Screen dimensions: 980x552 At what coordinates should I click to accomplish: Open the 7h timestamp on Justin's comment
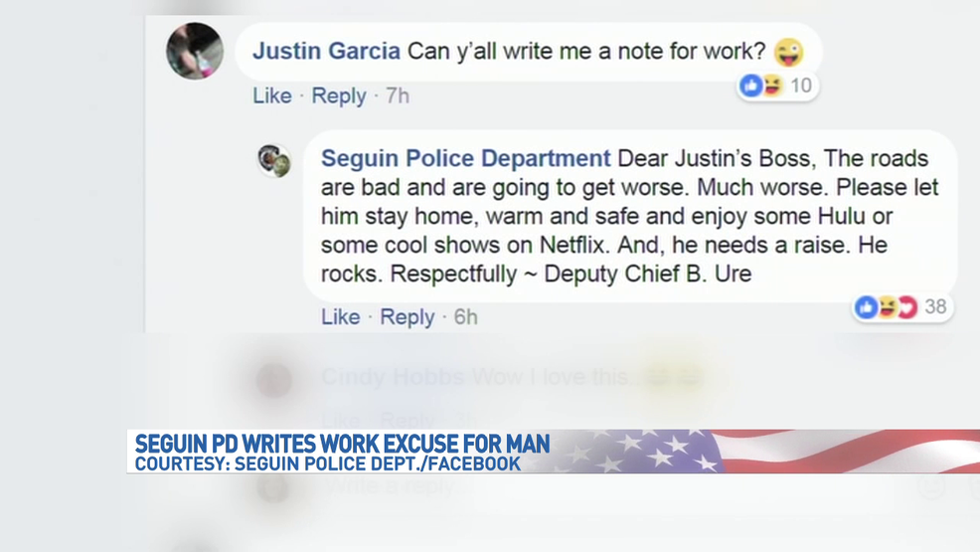(398, 95)
